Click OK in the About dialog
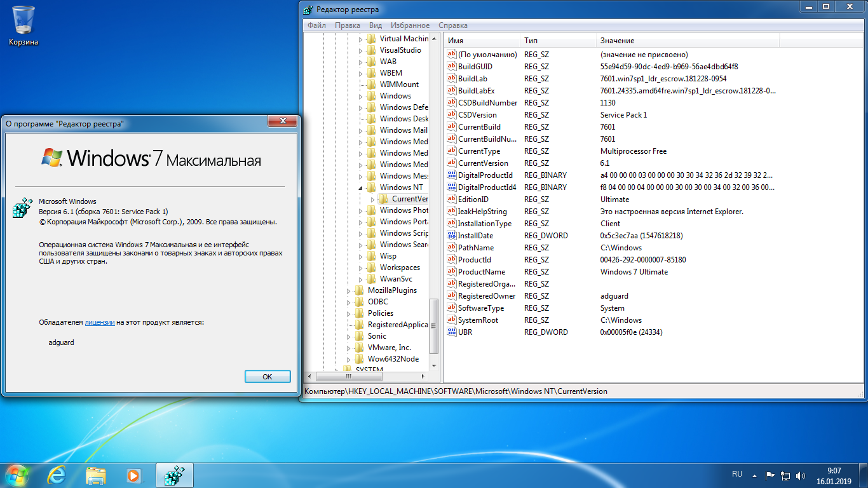The image size is (868, 488). pos(268,377)
